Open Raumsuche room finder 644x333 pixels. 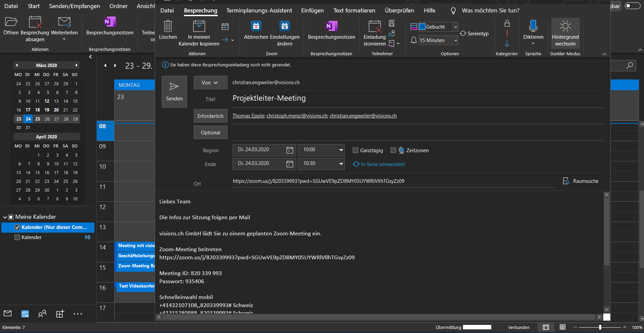(581, 181)
